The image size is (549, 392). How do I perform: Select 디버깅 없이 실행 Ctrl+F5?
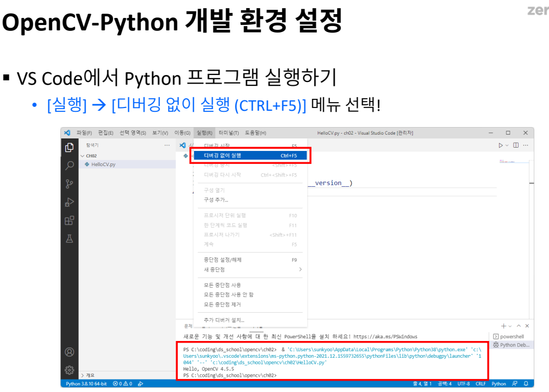(x=250, y=156)
